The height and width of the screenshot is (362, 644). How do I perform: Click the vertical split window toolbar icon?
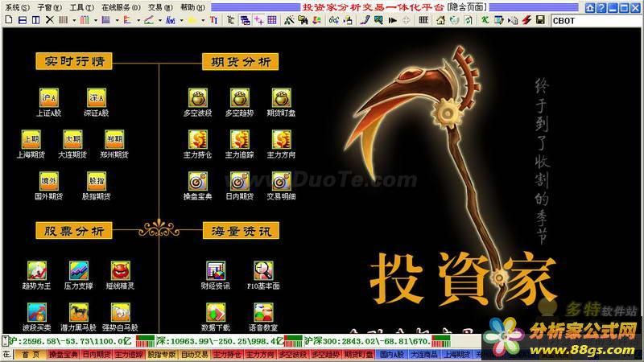[x=36, y=19]
